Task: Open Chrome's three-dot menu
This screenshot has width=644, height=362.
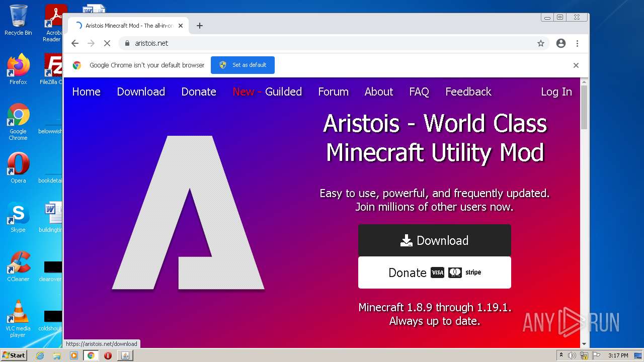Action: pos(577,43)
